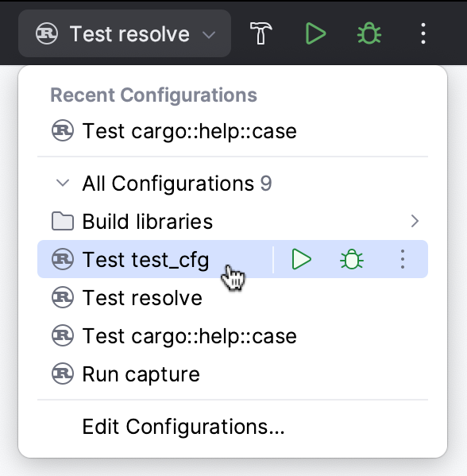Choose Test cargo::help::case under All Configurations
467x476 pixels.
pos(233,336)
